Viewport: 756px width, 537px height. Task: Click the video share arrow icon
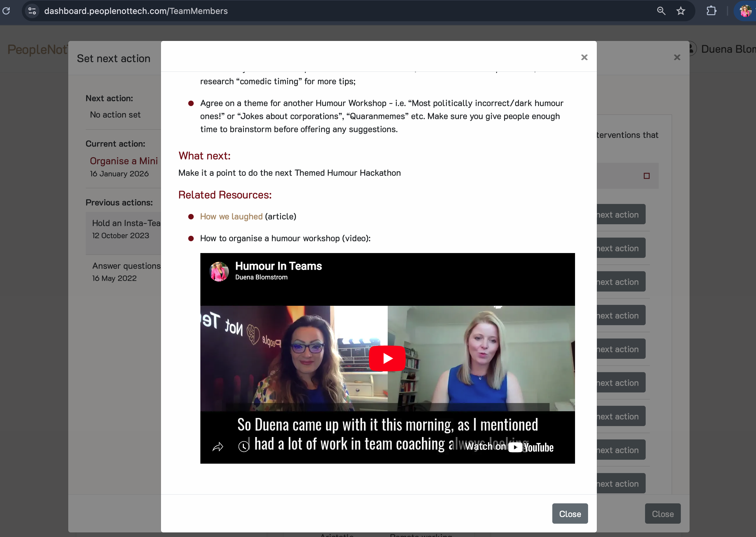pos(218,447)
